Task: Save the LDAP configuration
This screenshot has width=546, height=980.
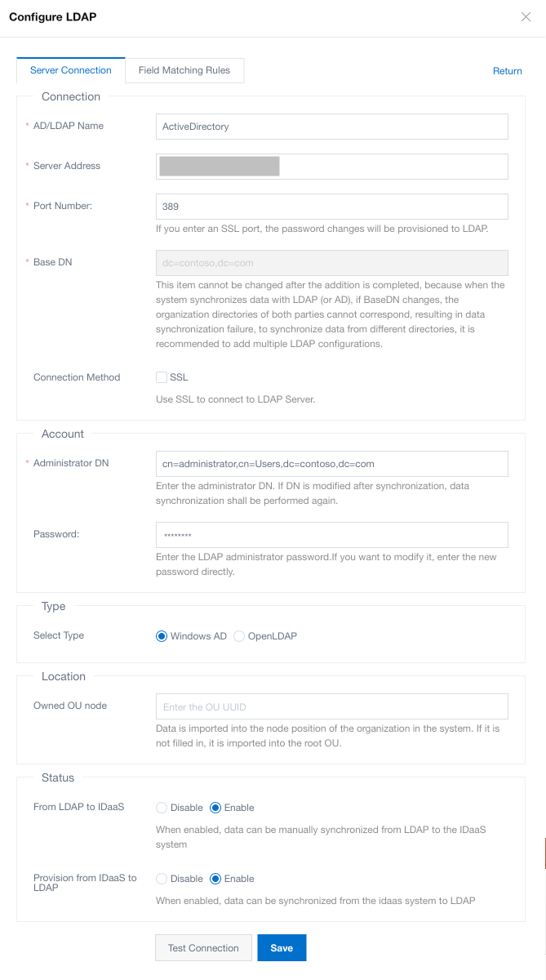Action: click(282, 948)
